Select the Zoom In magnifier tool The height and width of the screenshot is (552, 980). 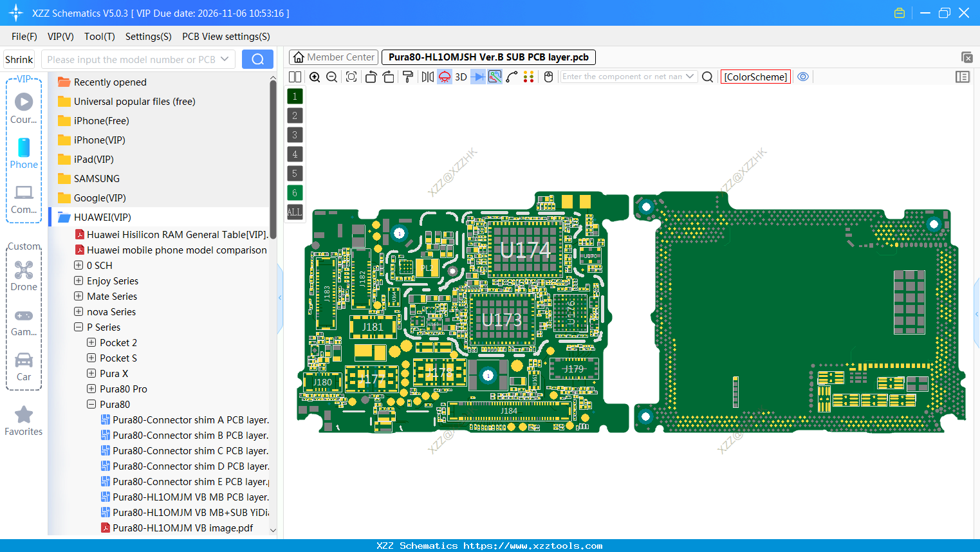coord(315,77)
